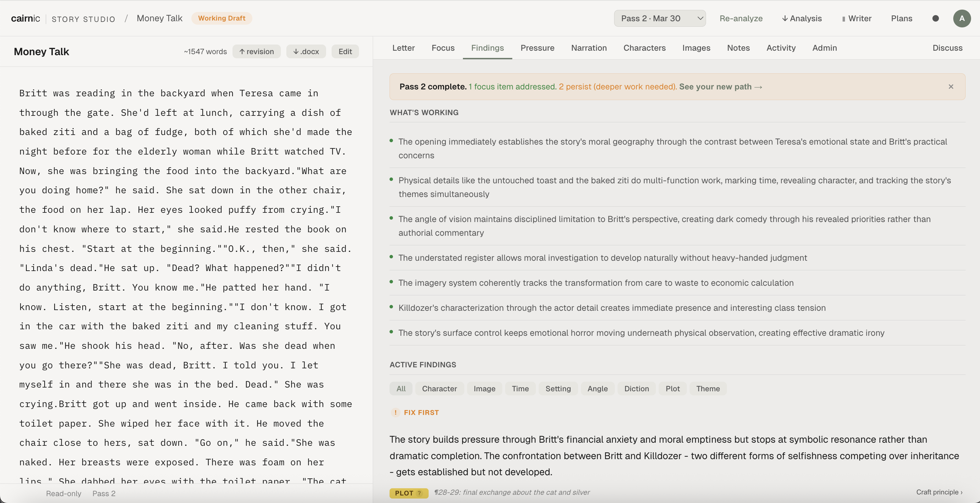Expand the Craft principle link
This screenshot has width=980, height=503.
tap(939, 492)
